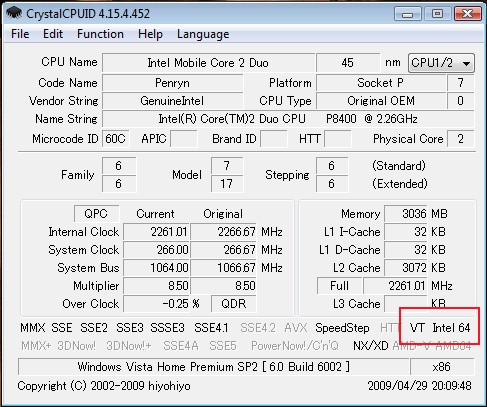Minimize the CrystalCPUID window
Image resolution: width=487 pixels, height=407 pixels.
(x=408, y=14)
